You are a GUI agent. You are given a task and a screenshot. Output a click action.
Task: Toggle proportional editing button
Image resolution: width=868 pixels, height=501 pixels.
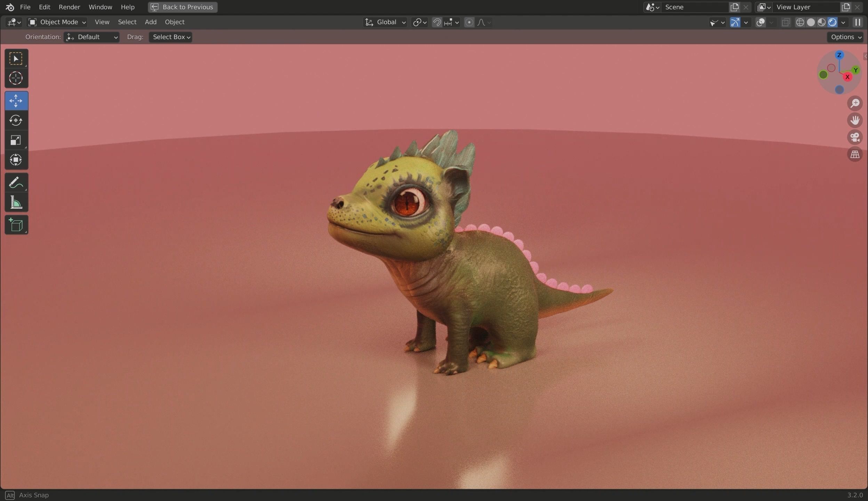tap(469, 22)
